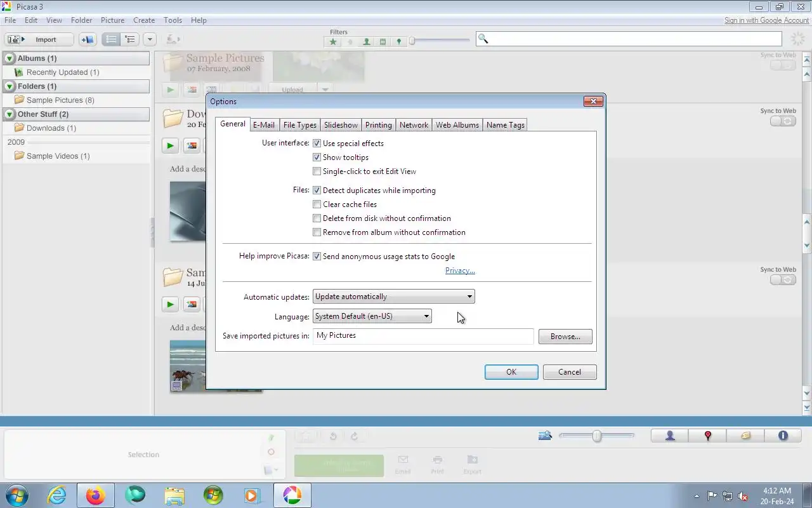
Task: Open the Privacy link
Action: tap(460, 271)
